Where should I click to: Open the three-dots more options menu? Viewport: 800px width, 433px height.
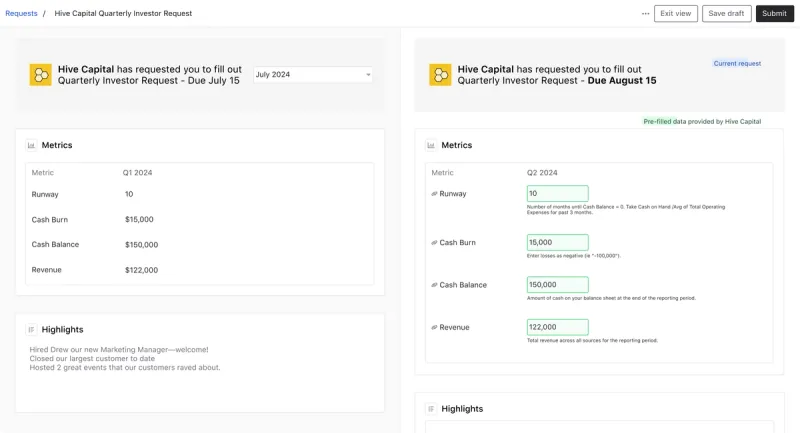(x=645, y=14)
